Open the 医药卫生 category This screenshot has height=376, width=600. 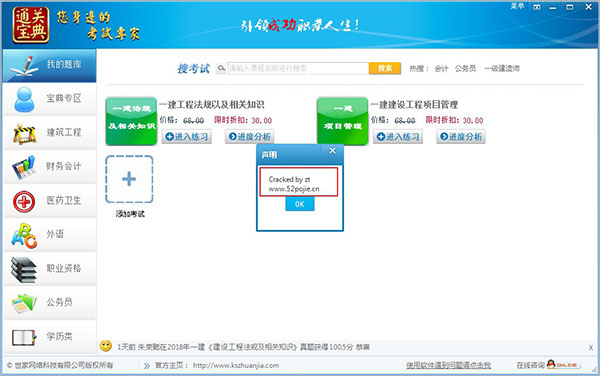49,201
